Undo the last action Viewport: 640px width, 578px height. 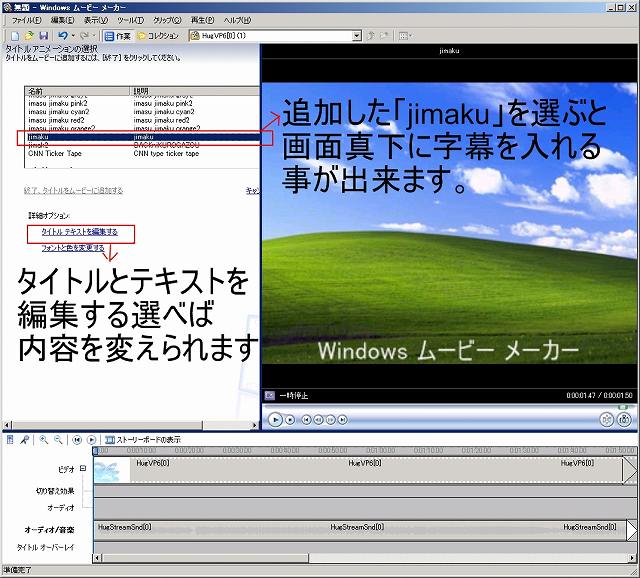click(x=62, y=36)
